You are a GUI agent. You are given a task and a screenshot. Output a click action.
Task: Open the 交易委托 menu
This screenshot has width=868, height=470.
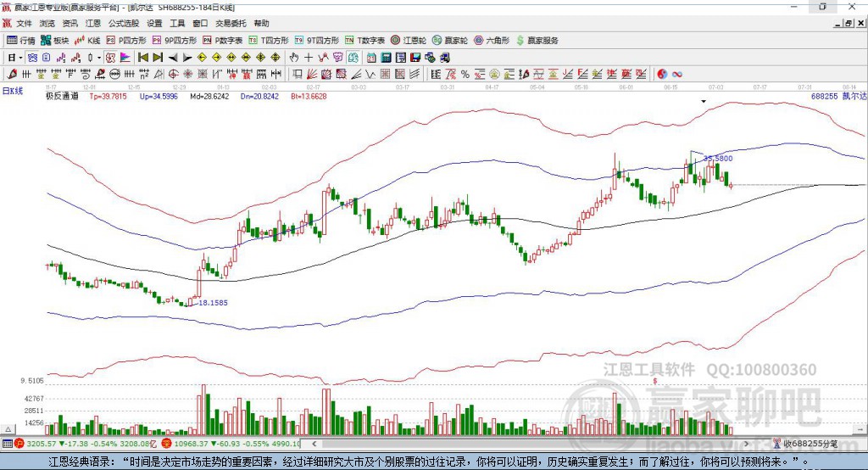click(x=231, y=23)
